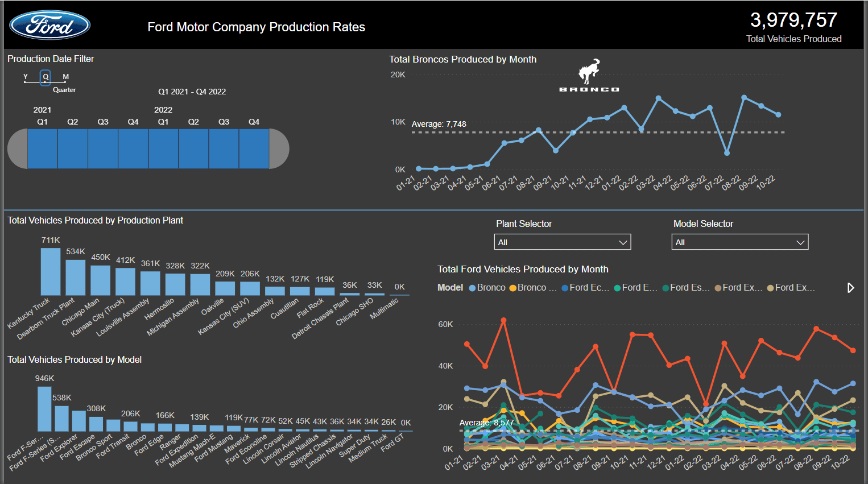
Task: Click the Flat Rock 119K bar
Action: [325, 291]
